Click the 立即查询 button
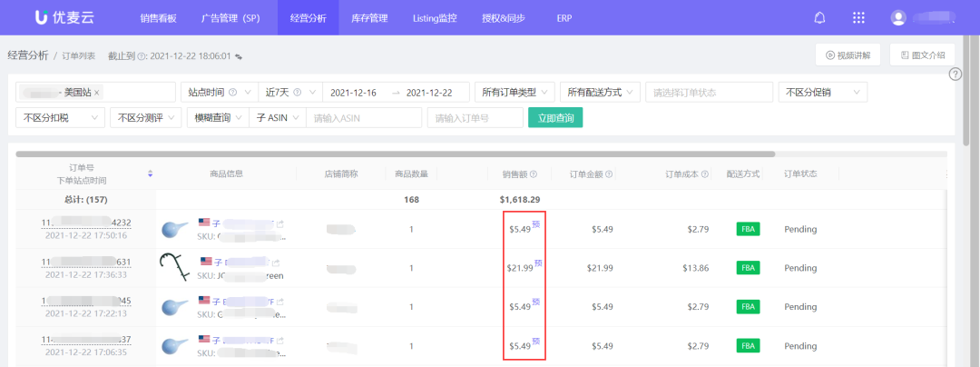Viewport: 980px width, 367px height. pos(555,117)
